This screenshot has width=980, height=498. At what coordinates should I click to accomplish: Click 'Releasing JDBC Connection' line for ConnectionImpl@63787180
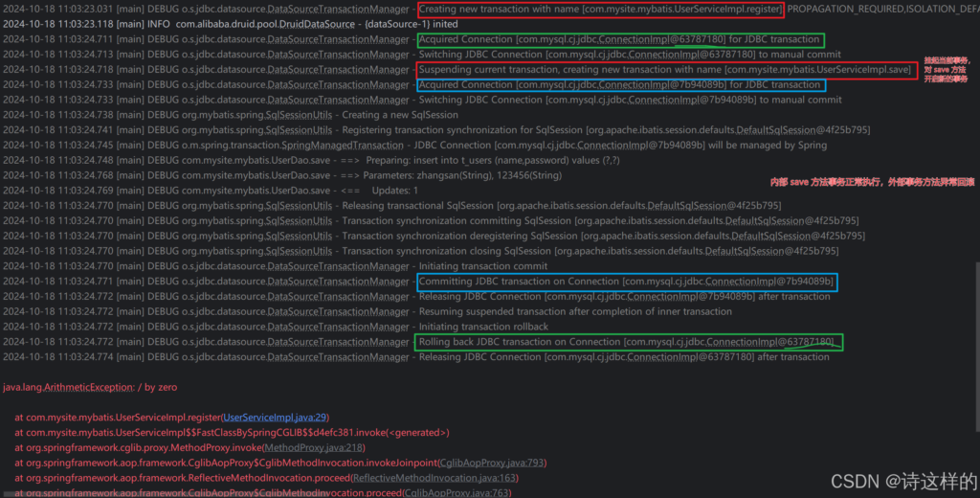click(416, 356)
